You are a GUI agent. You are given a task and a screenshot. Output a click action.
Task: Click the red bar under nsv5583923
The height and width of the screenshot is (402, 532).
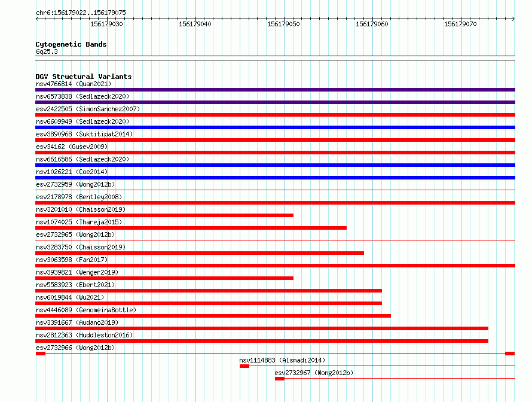(209, 291)
